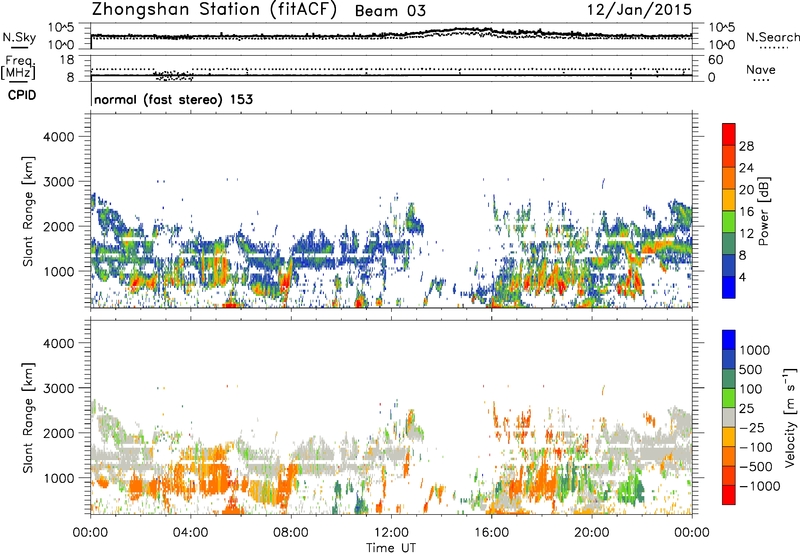Click the '4000' tick of the power panel
The height and width of the screenshot is (554, 800).
[59, 137]
